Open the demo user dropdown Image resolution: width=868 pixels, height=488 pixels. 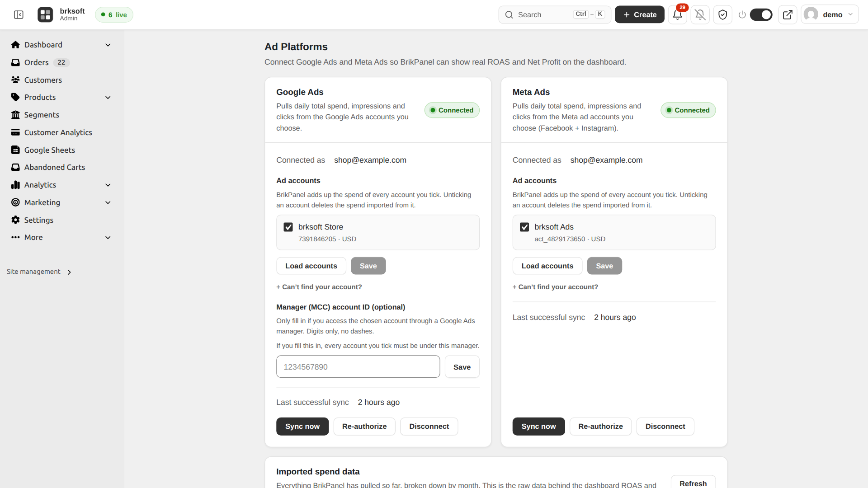point(830,15)
